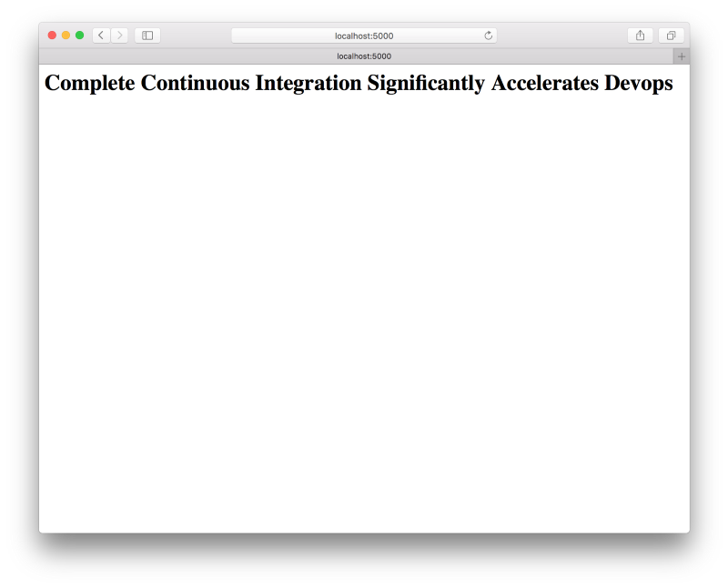
Task: Show all tabs overview icon
Action: [x=671, y=35]
